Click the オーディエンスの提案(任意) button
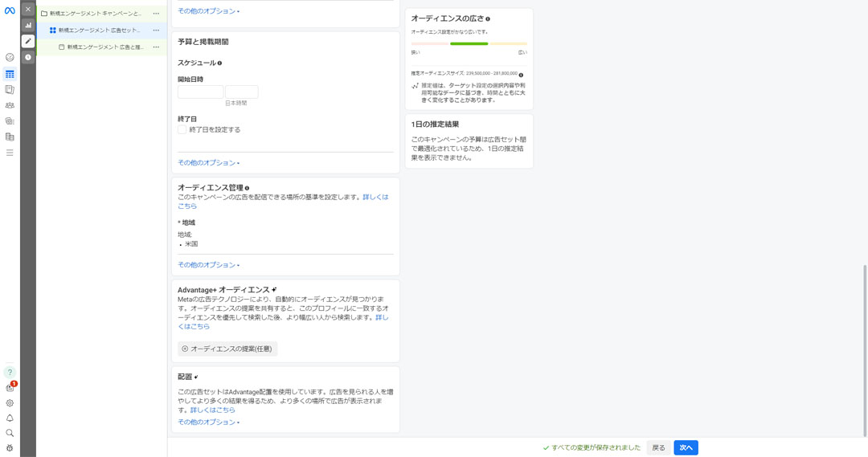Screen dimensions: 868x457 pyautogui.click(x=227, y=349)
